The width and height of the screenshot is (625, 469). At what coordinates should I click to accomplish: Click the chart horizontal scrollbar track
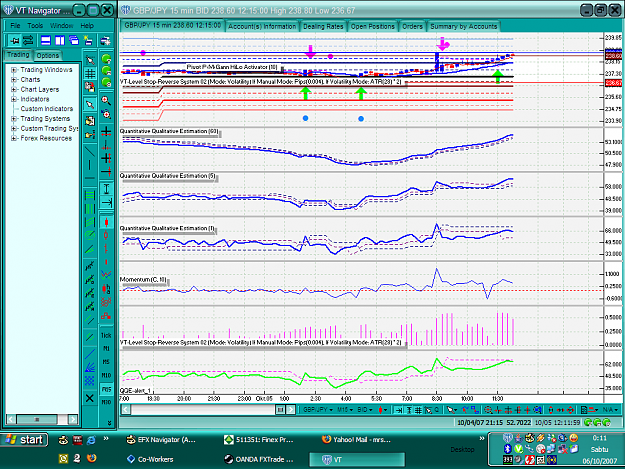tap(203, 410)
